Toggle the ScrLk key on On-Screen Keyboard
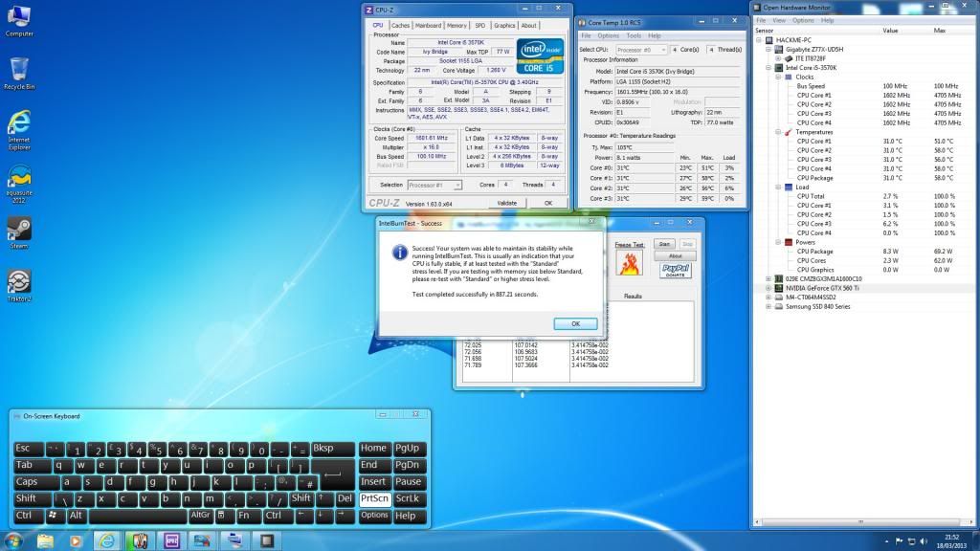This screenshot has width=980, height=551. [408, 498]
